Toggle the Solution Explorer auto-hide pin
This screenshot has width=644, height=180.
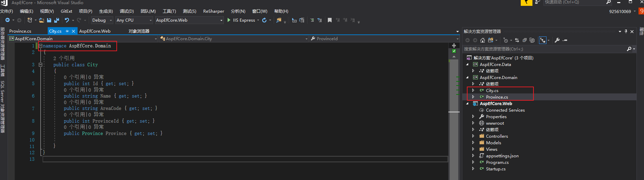[x=626, y=32]
